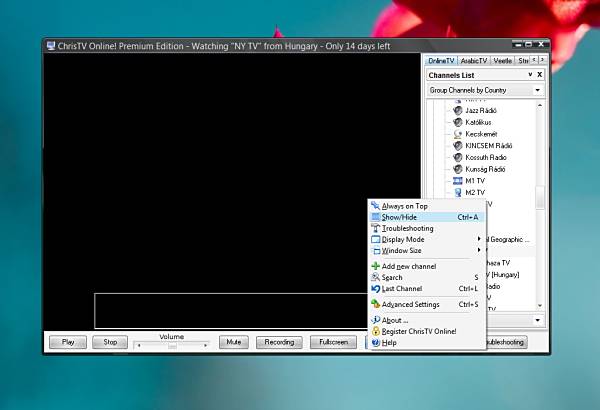Click the Jazz Rádió speaker icon
600x410 pixels.
pyautogui.click(x=458, y=111)
